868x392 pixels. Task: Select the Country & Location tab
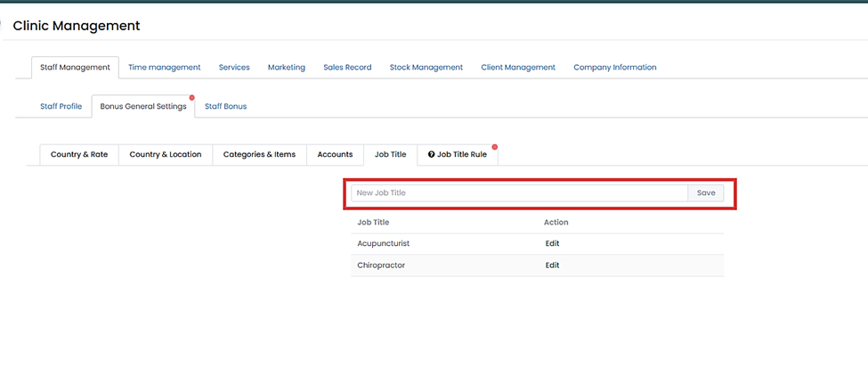click(165, 155)
